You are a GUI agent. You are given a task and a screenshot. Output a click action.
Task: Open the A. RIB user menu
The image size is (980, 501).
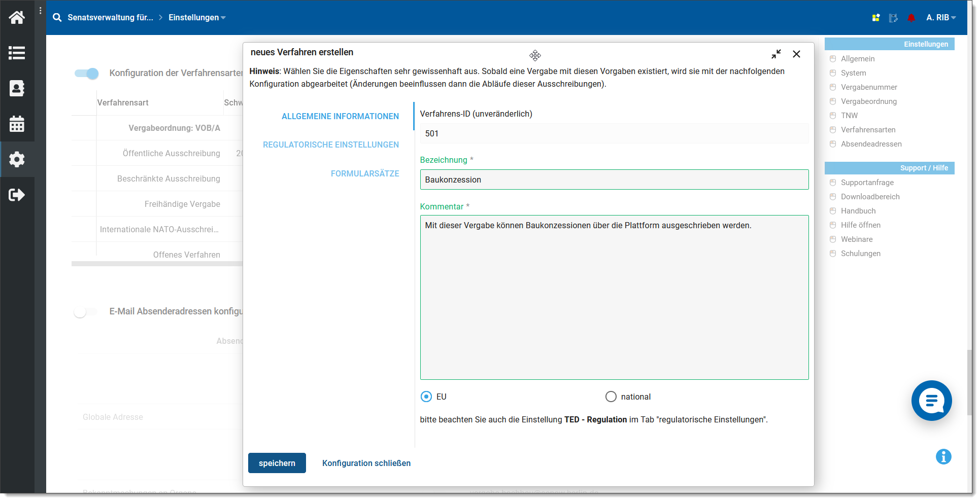coord(941,17)
